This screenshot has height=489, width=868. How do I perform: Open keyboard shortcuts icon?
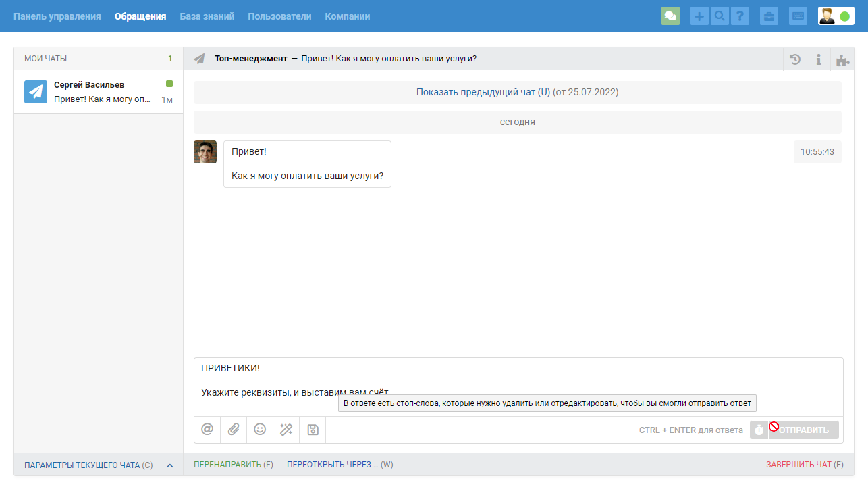tap(798, 16)
